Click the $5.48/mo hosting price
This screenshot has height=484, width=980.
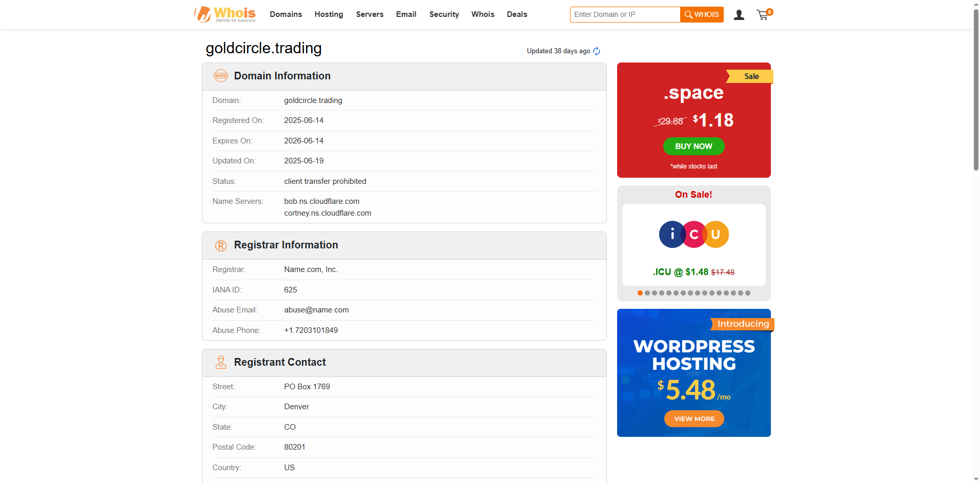(x=694, y=390)
